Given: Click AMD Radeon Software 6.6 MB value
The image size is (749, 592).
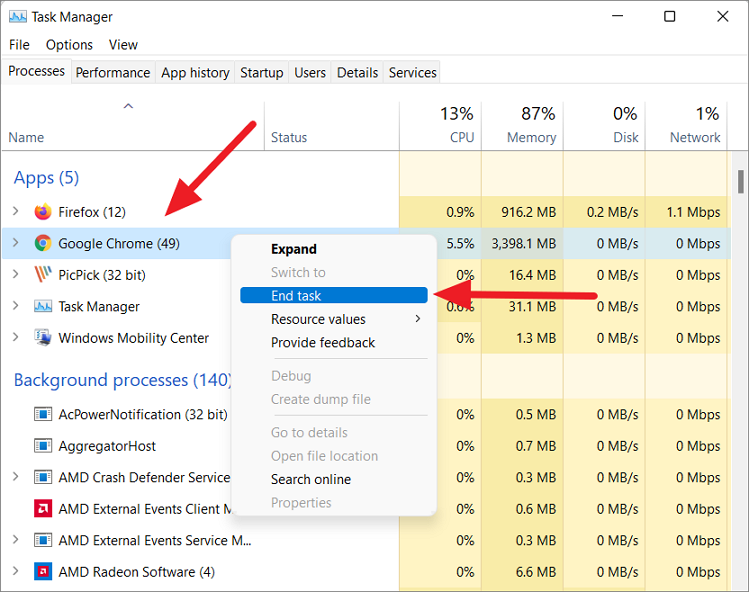Looking at the screenshot, I should point(535,572).
